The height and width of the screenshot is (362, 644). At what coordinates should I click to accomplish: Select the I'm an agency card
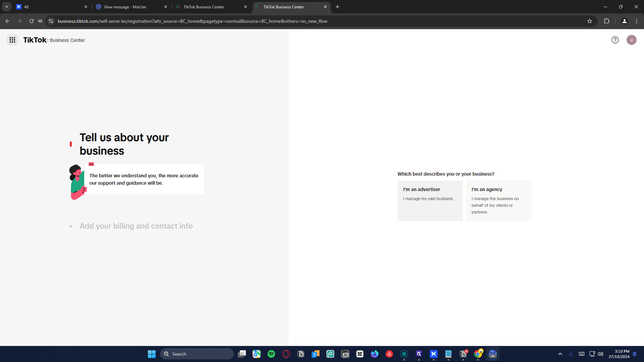(498, 200)
